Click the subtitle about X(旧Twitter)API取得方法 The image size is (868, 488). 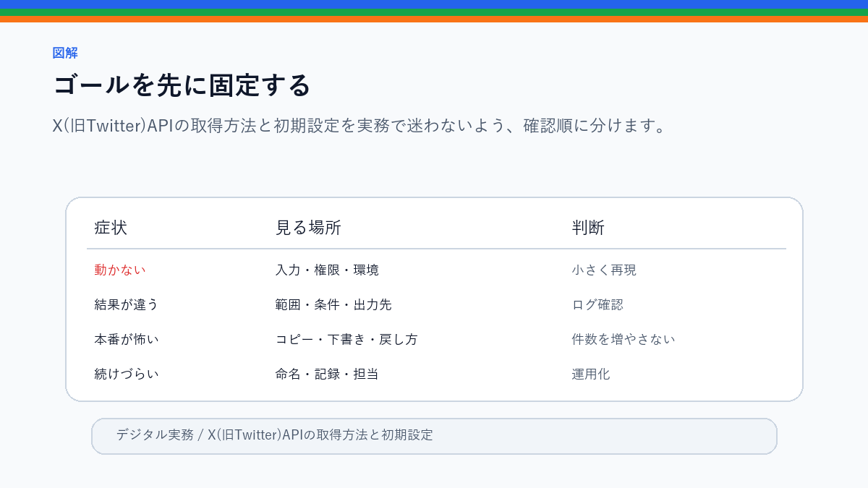point(359,126)
